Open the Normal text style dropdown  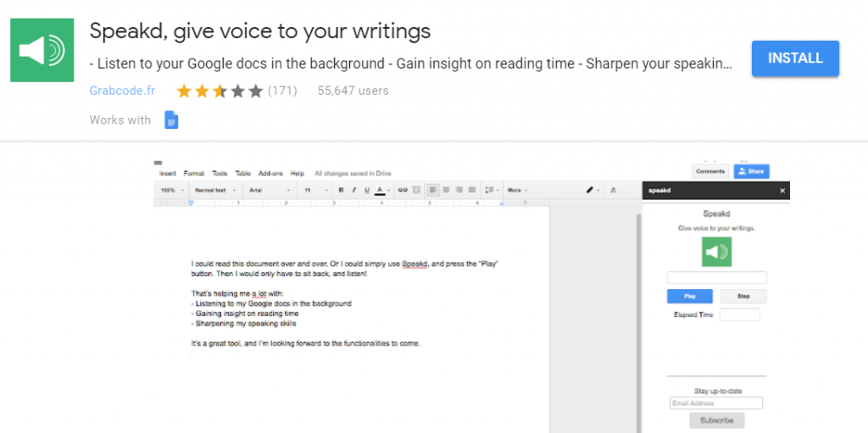[x=216, y=190]
